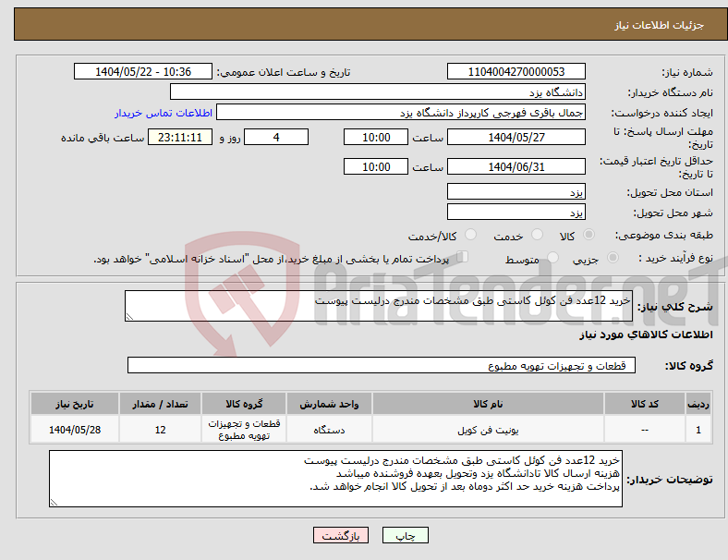Click the تعداد / مقدار column header
This screenshot has width=728, height=560.
pyautogui.click(x=160, y=404)
